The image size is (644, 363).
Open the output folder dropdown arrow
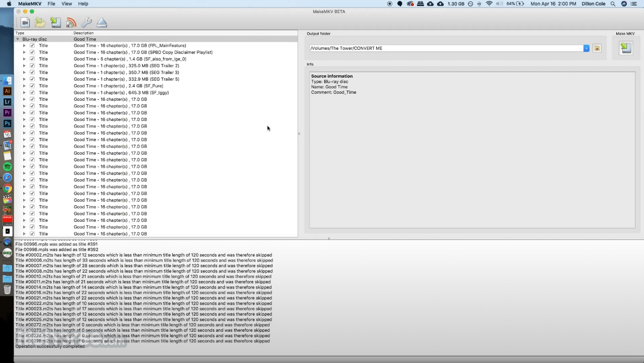click(x=586, y=48)
